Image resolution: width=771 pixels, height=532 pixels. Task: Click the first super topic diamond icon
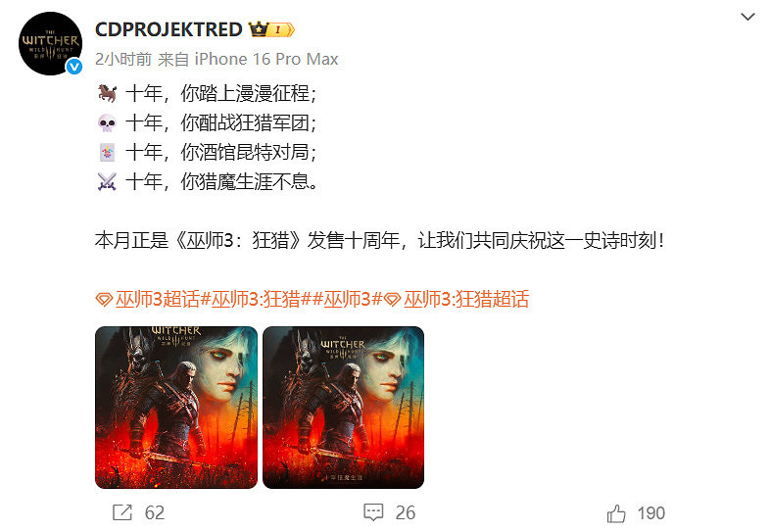[104, 300]
